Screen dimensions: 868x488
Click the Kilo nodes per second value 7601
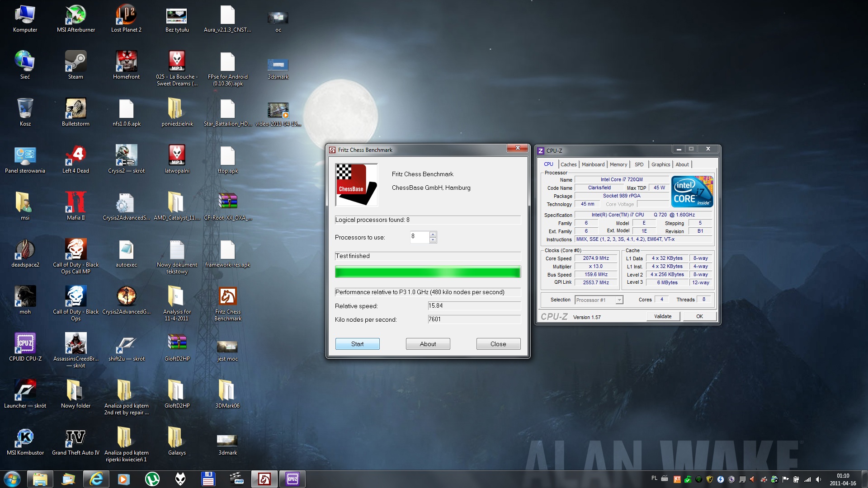coord(474,319)
